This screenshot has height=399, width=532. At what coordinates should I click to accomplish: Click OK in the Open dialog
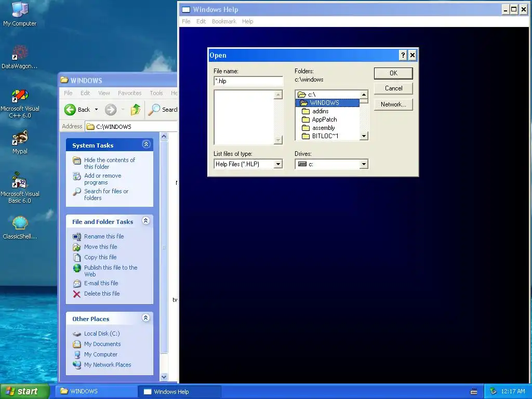[x=393, y=73]
